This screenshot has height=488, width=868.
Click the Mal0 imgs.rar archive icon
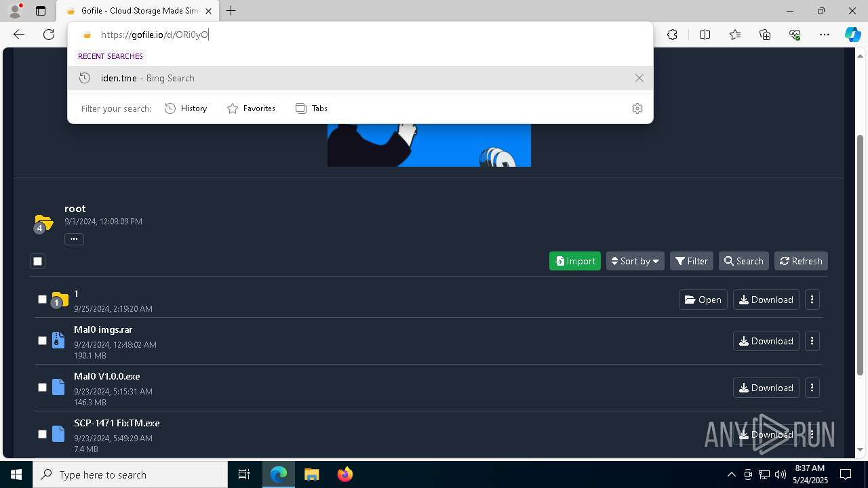coord(58,340)
